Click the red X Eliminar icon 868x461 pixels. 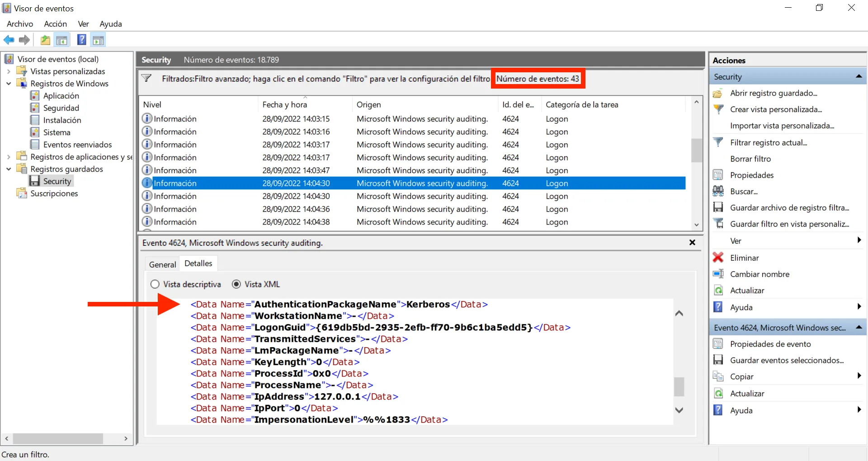point(718,258)
